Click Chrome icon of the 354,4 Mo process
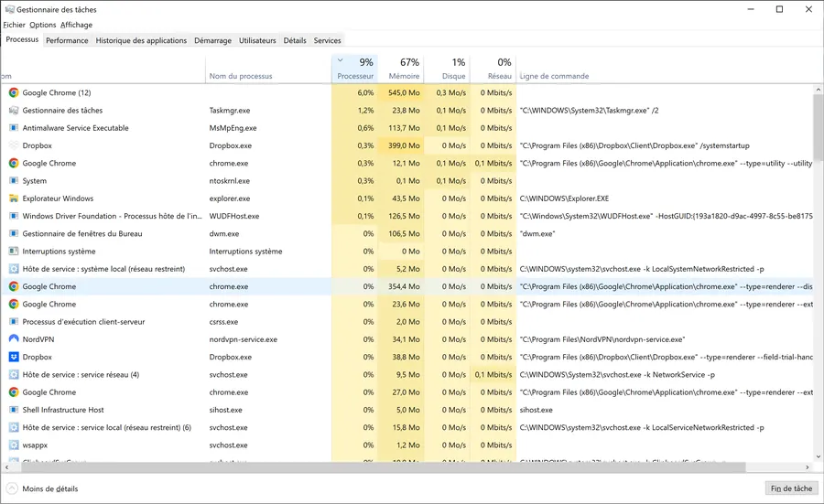Image resolution: width=824 pixels, height=504 pixels. 14,286
